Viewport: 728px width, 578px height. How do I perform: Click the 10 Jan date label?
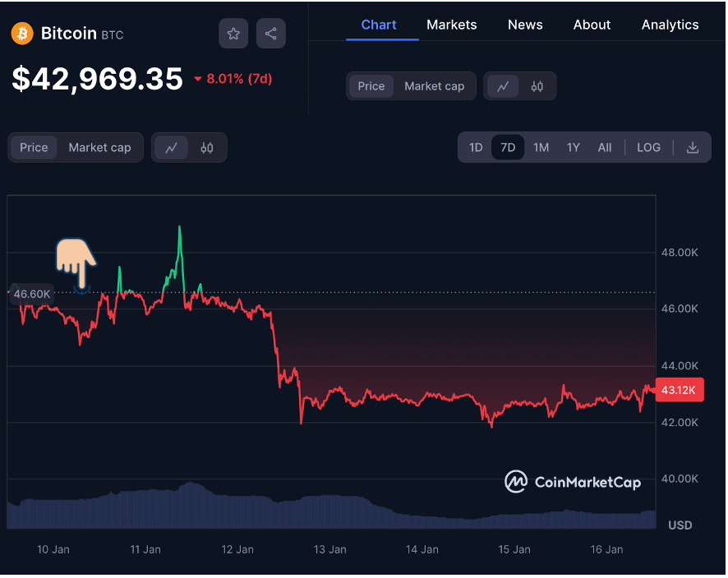(x=53, y=550)
